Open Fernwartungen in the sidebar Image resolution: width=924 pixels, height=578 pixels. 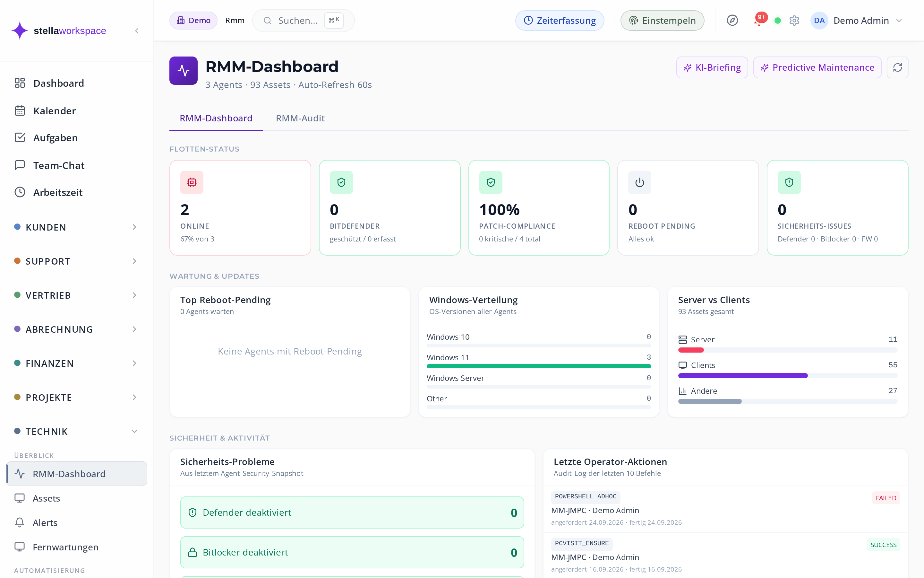[76, 547]
